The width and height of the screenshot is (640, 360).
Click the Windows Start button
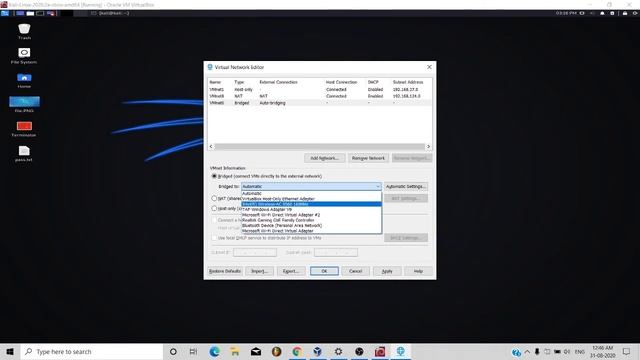coord(10,351)
